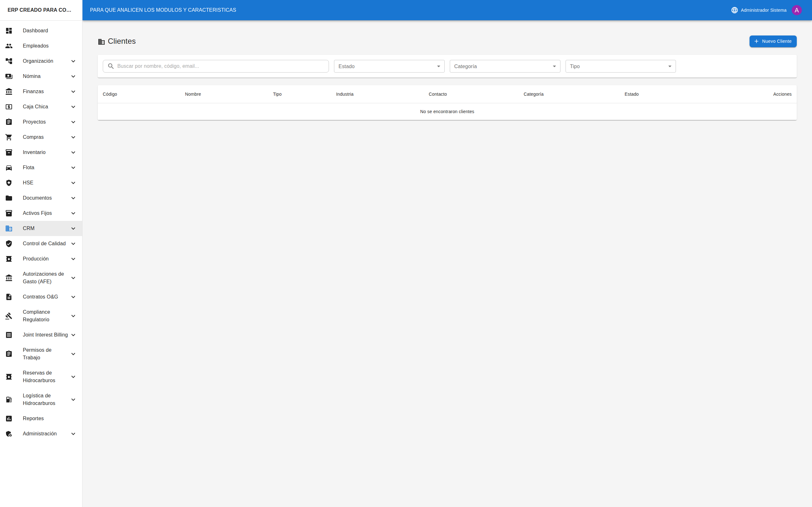
Task: Open the Dashboard from the sidebar
Action: tap(36, 30)
